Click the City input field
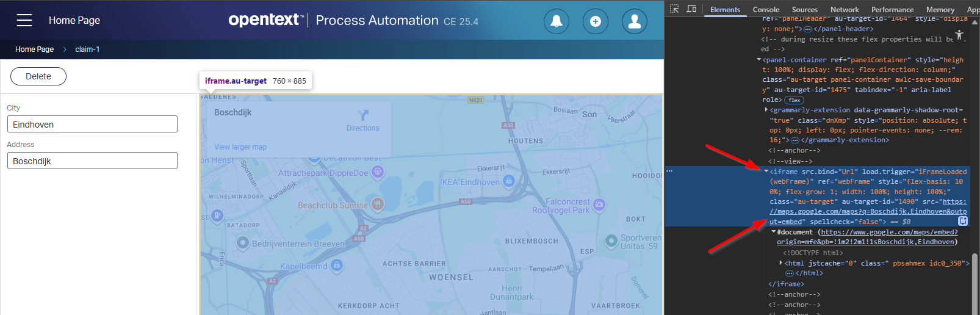The height and width of the screenshot is (315, 980). pos(92,124)
